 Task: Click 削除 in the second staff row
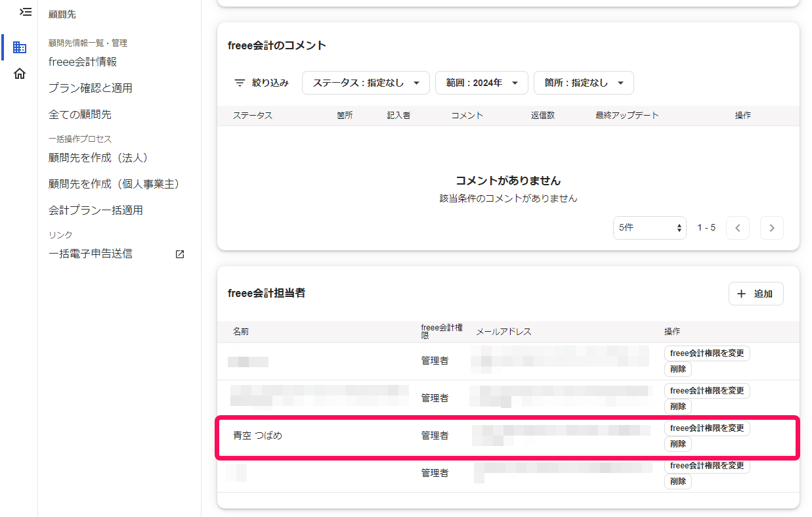tap(678, 407)
